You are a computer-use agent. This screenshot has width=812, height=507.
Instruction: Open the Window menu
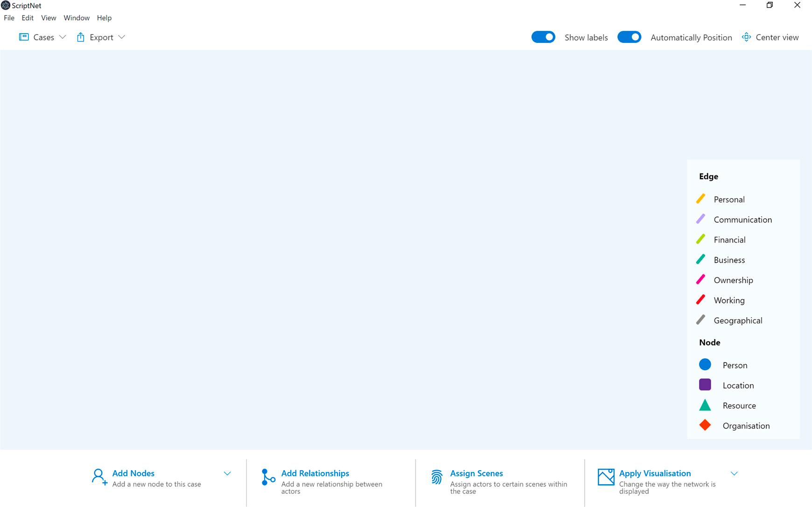coord(77,18)
